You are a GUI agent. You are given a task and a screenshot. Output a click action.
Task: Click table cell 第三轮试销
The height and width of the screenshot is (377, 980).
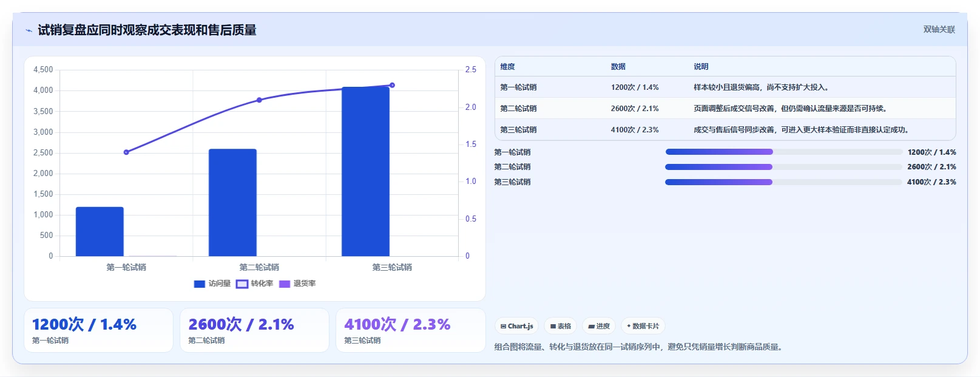518,130
